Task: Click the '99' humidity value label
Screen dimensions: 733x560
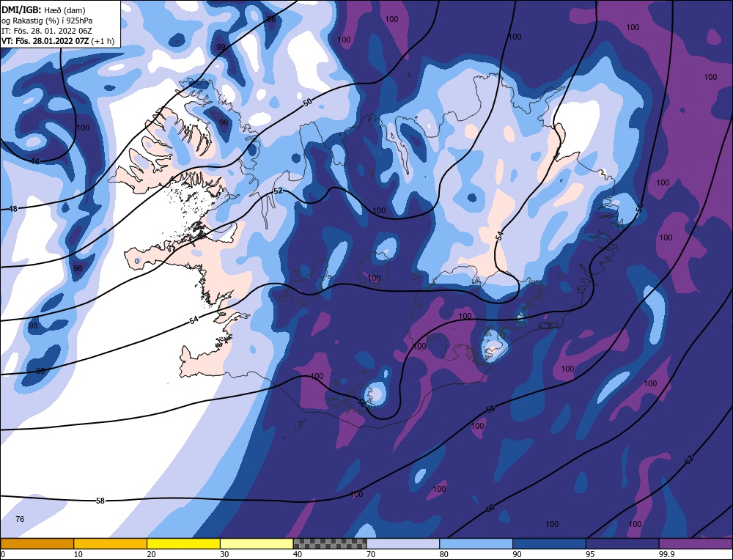Action: (x=221, y=47)
